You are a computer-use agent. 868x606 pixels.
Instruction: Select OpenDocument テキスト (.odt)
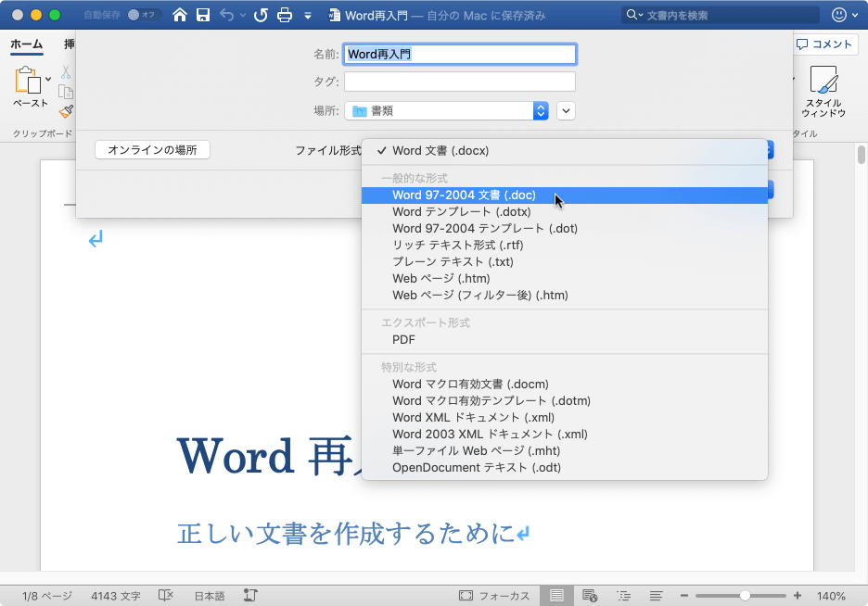tap(565, 467)
